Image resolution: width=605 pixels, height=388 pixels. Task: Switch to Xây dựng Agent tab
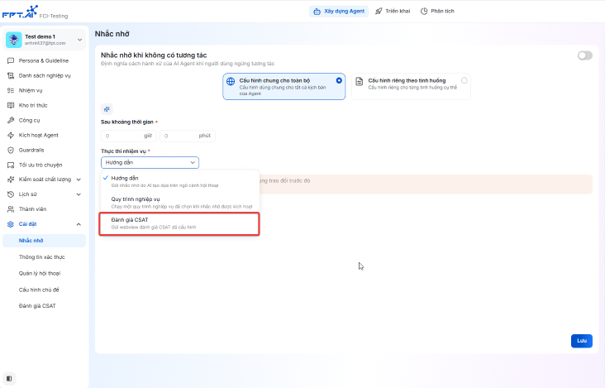(x=339, y=11)
